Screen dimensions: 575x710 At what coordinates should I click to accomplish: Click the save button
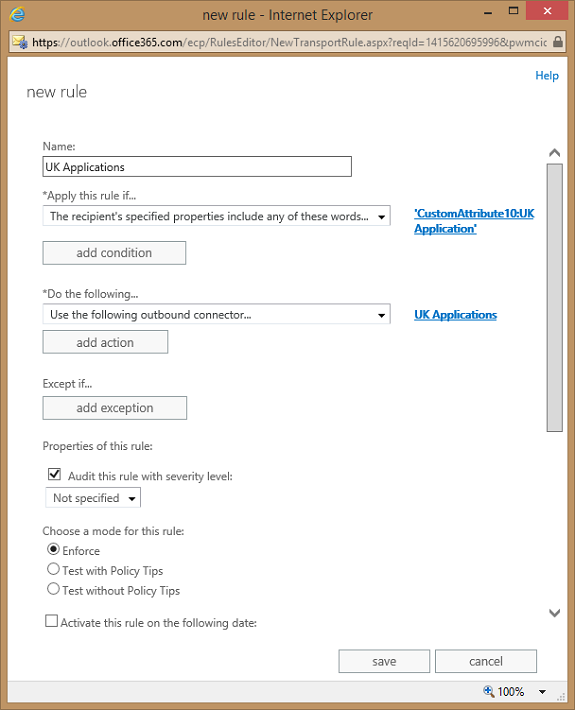coord(384,662)
